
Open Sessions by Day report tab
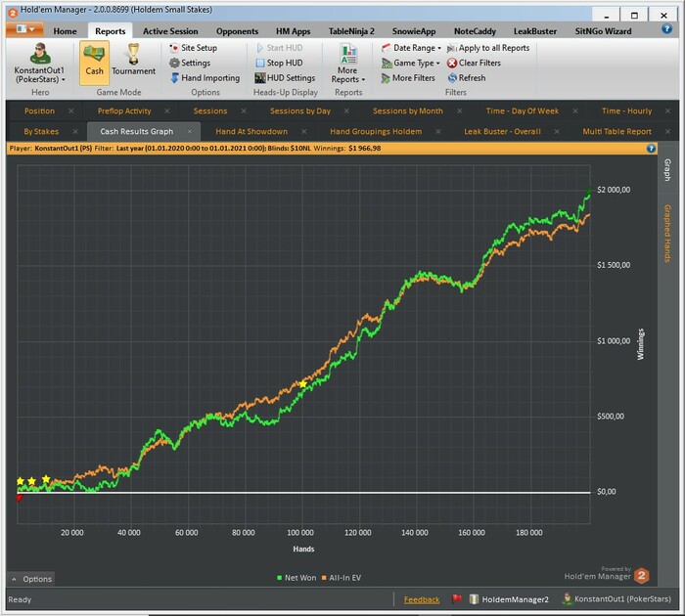click(300, 110)
